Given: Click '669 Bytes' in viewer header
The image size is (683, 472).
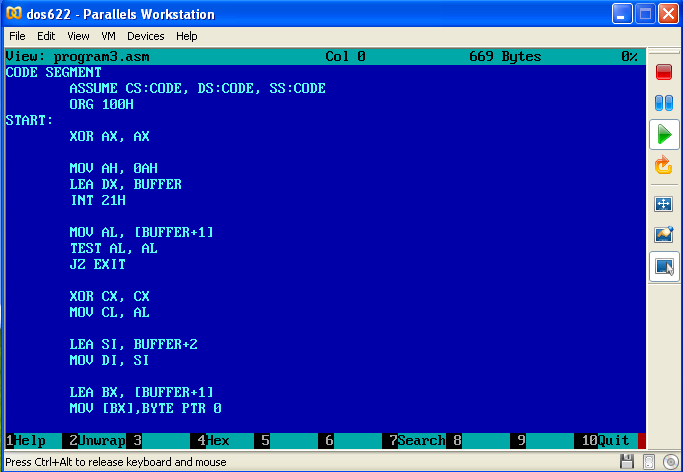Looking at the screenshot, I should pyautogui.click(x=505, y=57).
